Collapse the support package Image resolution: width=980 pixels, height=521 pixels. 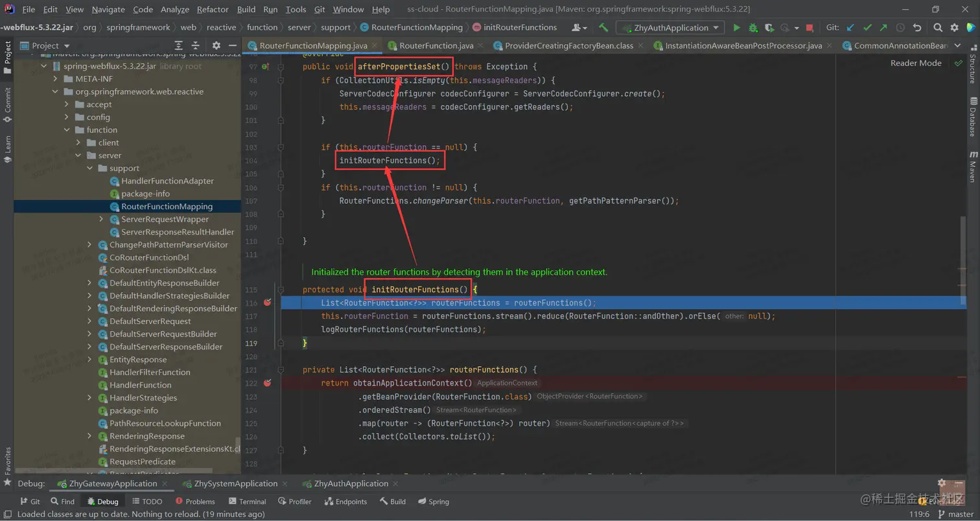[x=90, y=168]
